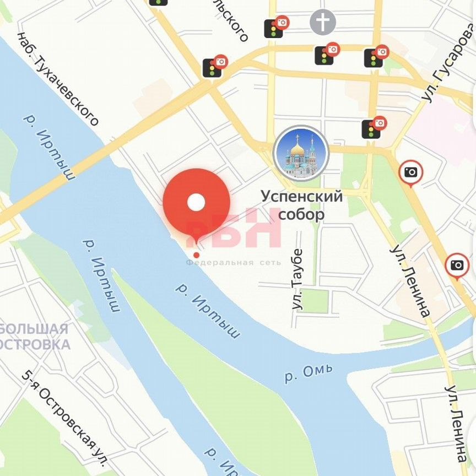Select the наб. Тухачевского embankment label

[58, 79]
